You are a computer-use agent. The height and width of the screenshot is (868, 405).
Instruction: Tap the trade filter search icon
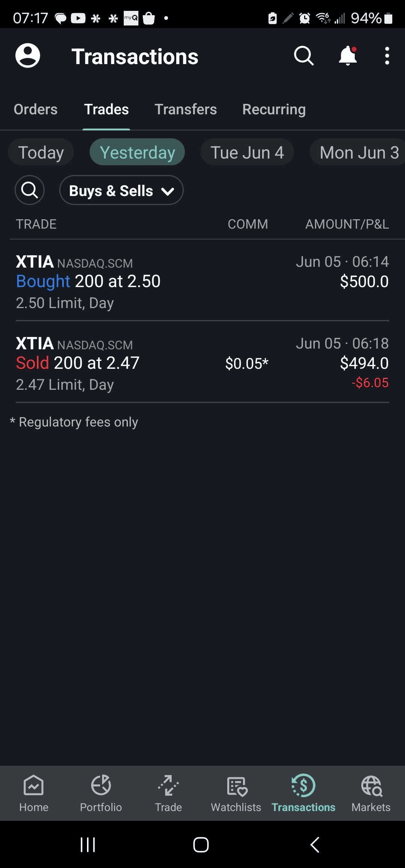pos(30,190)
